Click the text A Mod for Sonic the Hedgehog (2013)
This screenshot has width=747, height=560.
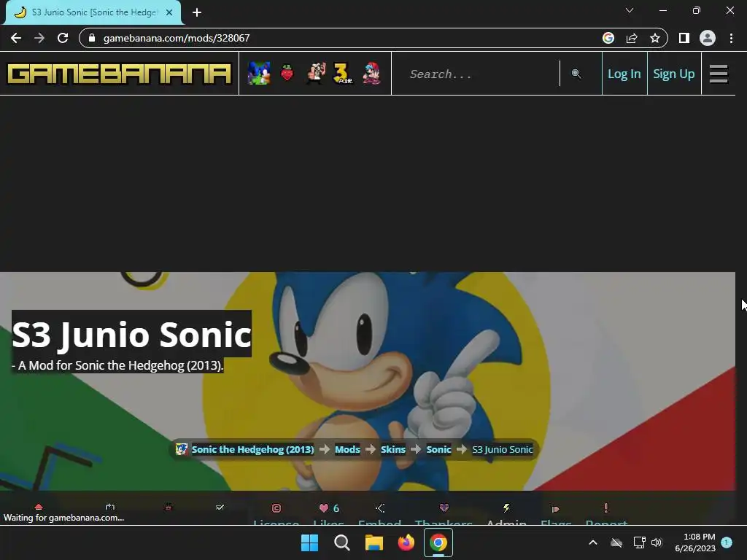pyautogui.click(x=120, y=366)
